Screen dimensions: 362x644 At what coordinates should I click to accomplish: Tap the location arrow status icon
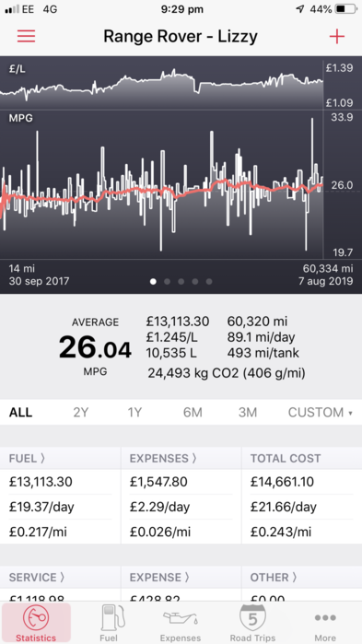pos(300,9)
